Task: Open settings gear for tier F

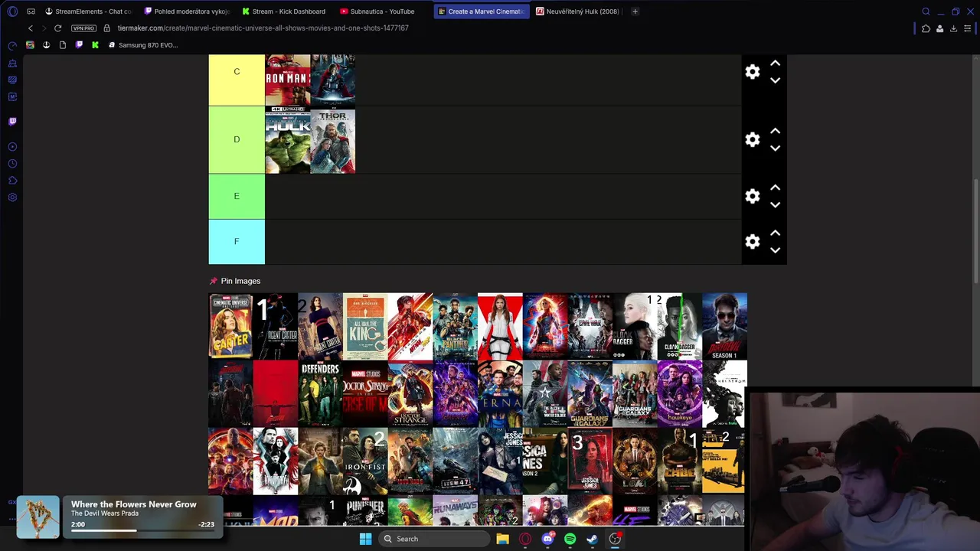Action: 753,242
